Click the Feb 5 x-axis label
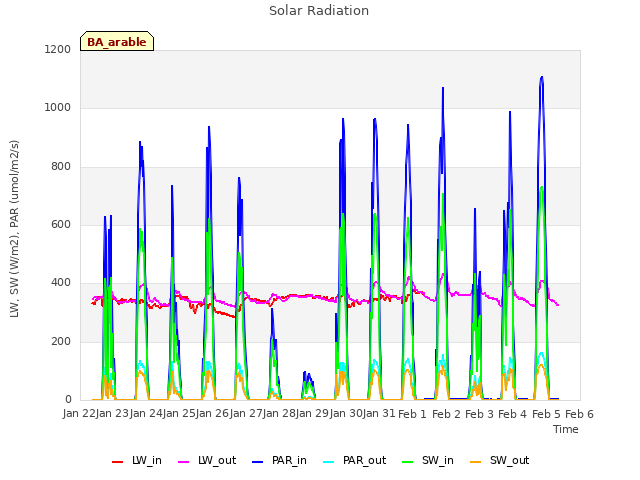This screenshot has width=640, height=480. [546, 414]
